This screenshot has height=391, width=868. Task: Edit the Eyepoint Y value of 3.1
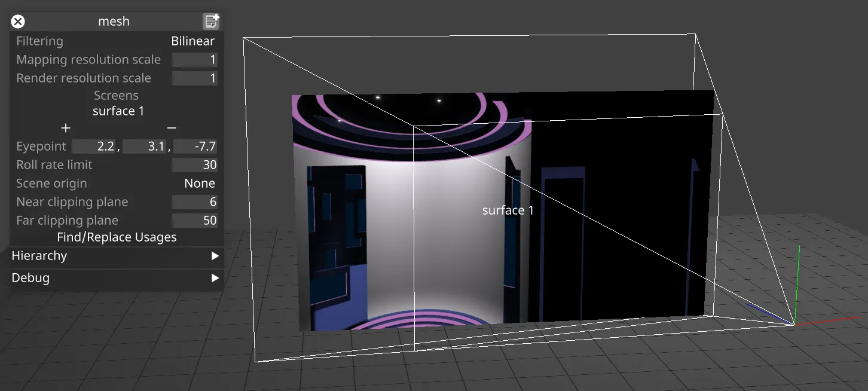click(144, 146)
